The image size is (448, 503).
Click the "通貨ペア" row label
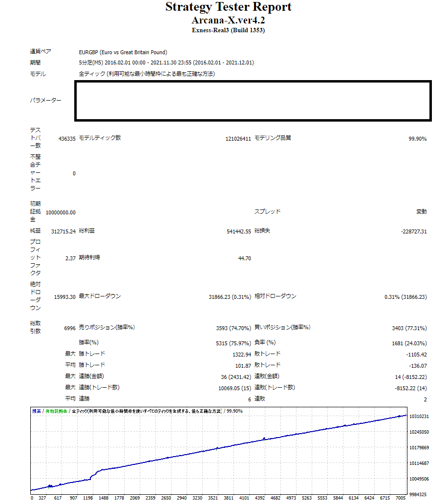point(41,51)
